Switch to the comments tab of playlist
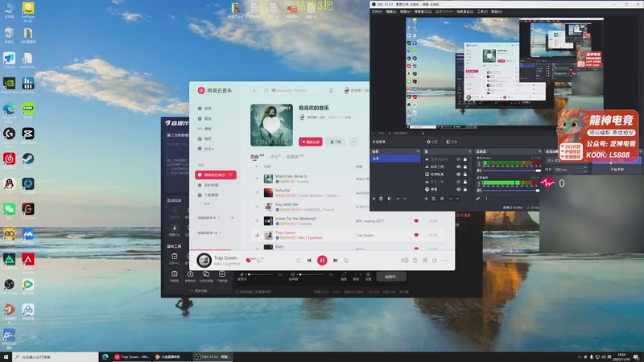644x362 pixels. [x=275, y=156]
